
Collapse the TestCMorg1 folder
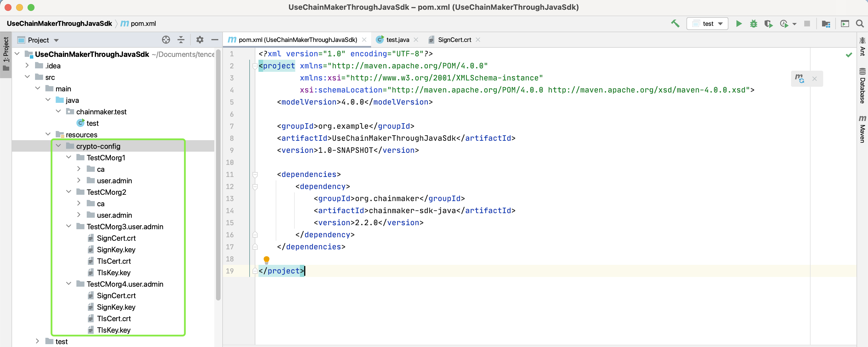pos(69,157)
